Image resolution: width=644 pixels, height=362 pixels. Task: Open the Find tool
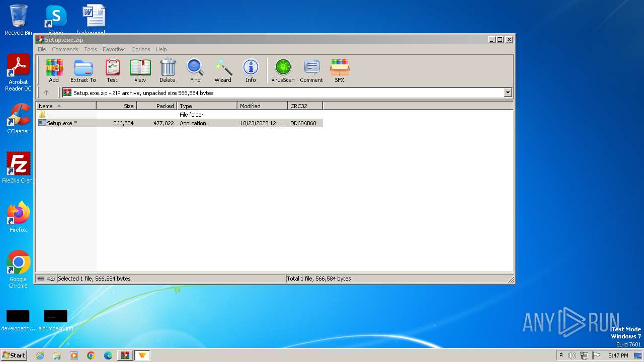coord(195,70)
